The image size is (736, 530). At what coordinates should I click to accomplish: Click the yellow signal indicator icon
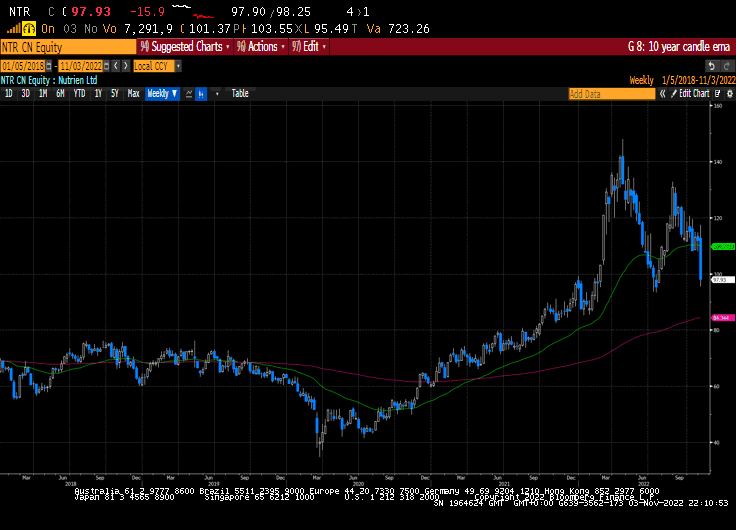(29, 29)
